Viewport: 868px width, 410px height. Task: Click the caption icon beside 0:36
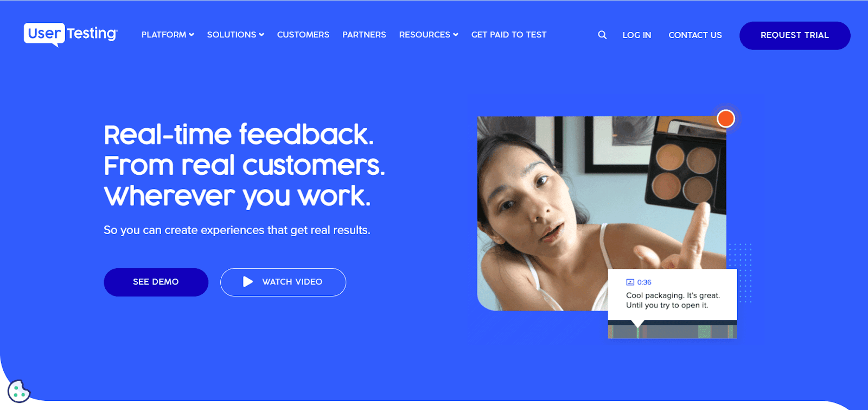click(630, 282)
